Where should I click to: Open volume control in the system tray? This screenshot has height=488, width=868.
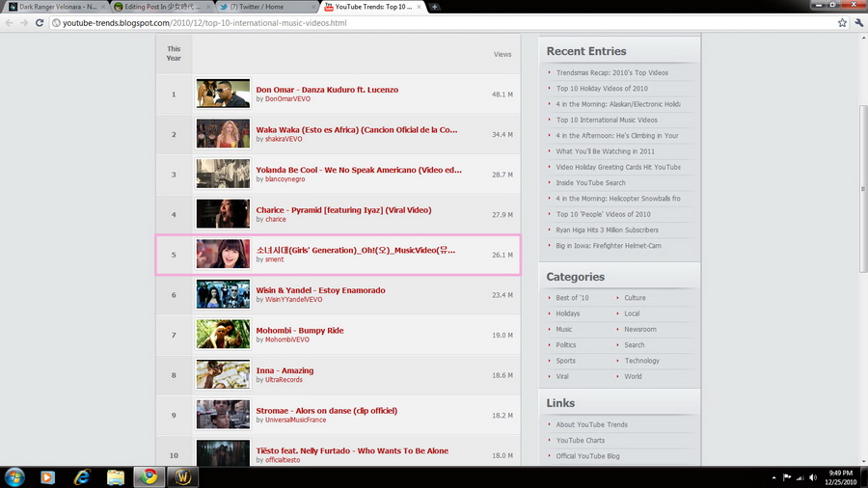813,477
